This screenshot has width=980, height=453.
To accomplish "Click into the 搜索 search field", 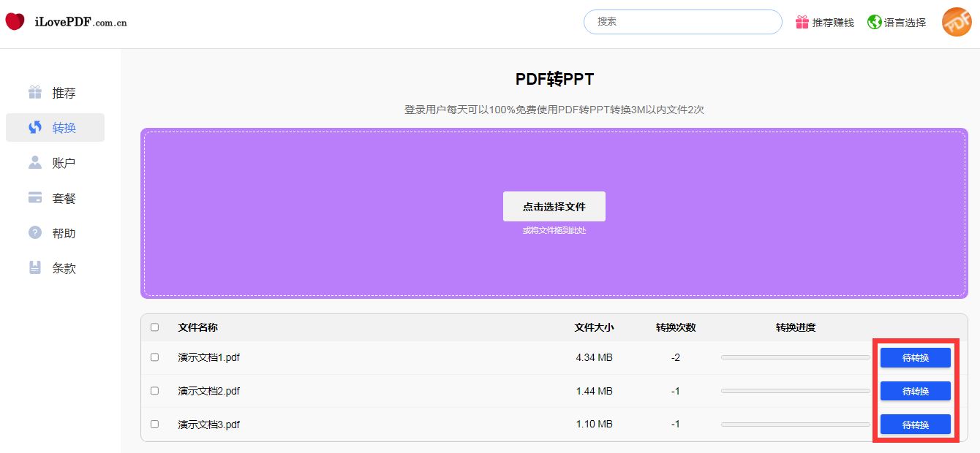I will (x=682, y=22).
